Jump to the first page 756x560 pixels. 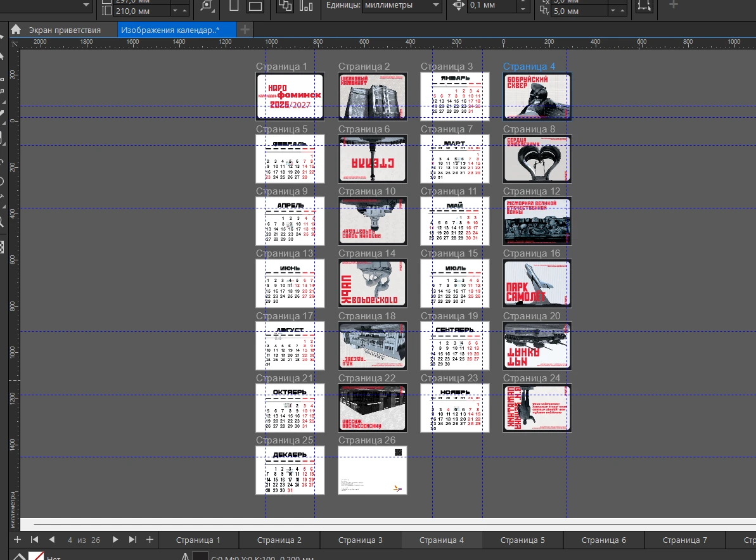point(35,540)
